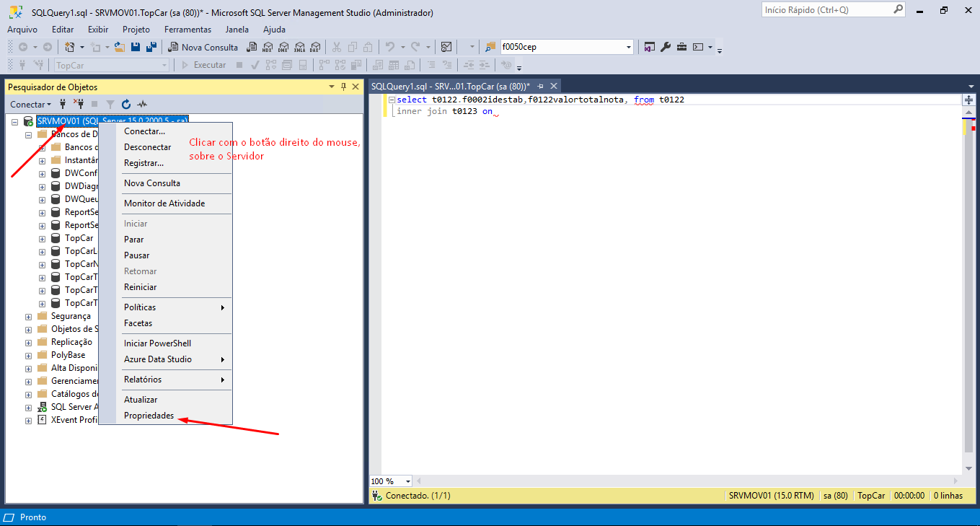Click the split-editor icon above the scrollbar

(x=969, y=100)
